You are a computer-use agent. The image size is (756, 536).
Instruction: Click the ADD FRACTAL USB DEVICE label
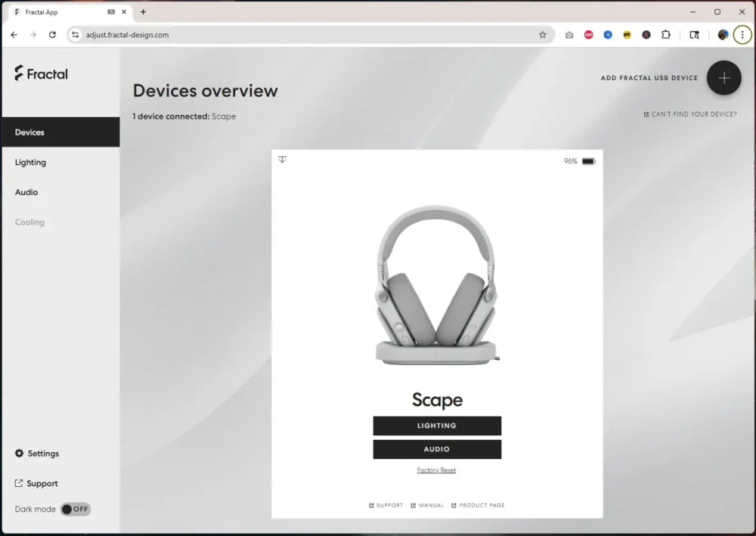point(649,78)
